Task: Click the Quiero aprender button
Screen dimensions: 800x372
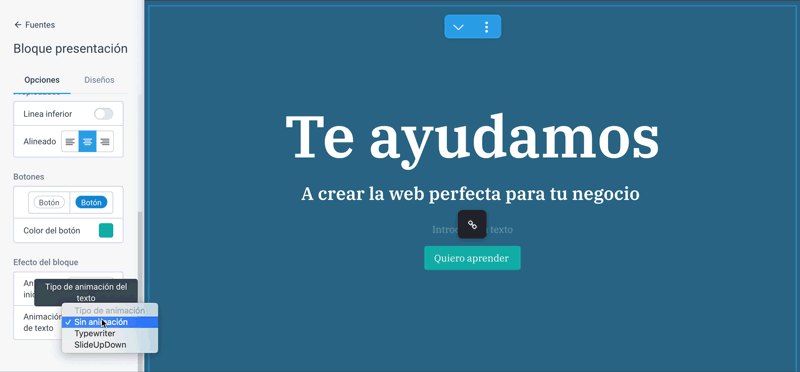Action: point(472,258)
